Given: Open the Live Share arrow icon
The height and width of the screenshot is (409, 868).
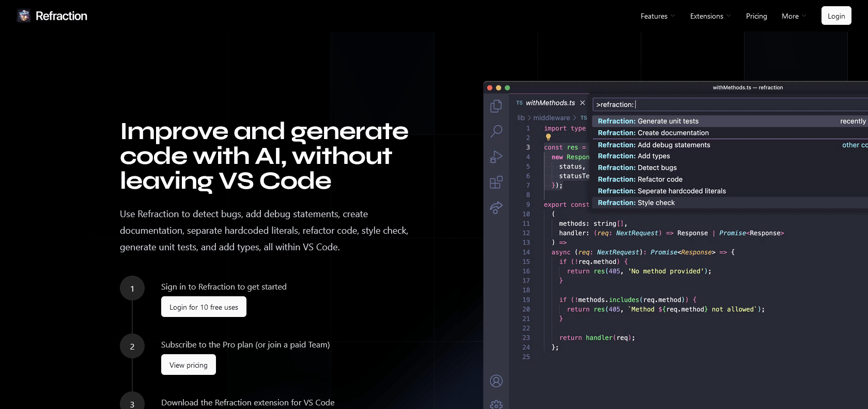Looking at the screenshot, I should (x=496, y=207).
